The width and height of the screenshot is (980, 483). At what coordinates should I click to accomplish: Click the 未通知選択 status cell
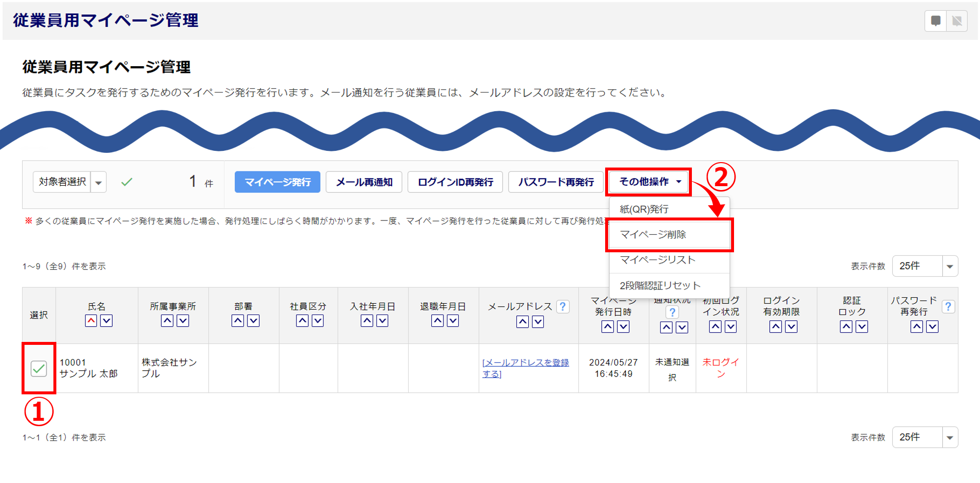click(x=672, y=368)
